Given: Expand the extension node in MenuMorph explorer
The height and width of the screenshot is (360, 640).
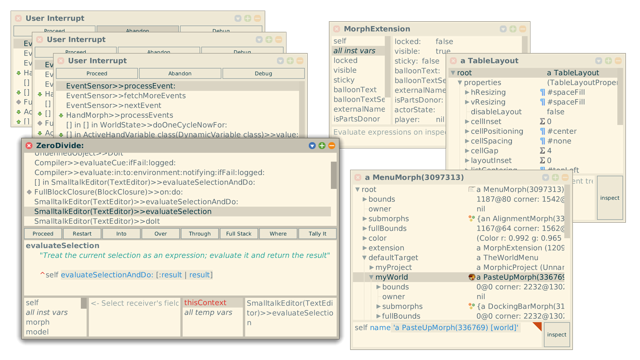Looking at the screenshot, I should (x=364, y=248).
